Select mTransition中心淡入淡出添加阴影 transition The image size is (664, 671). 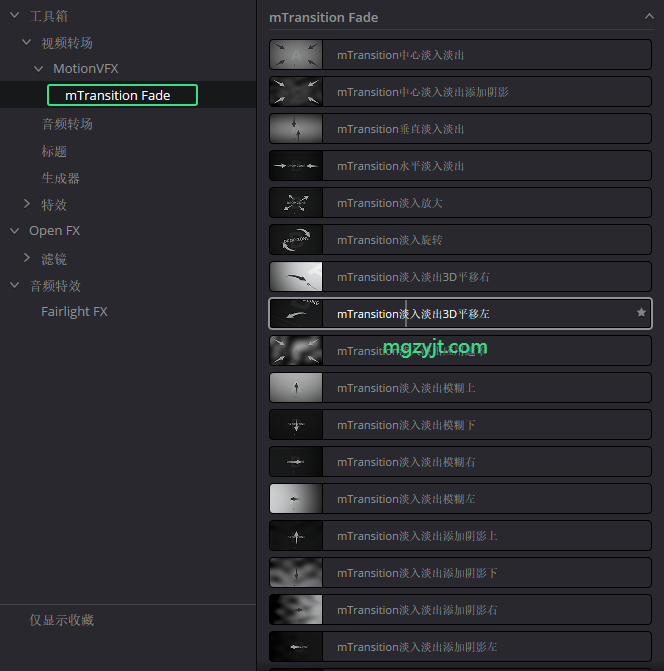click(x=460, y=92)
